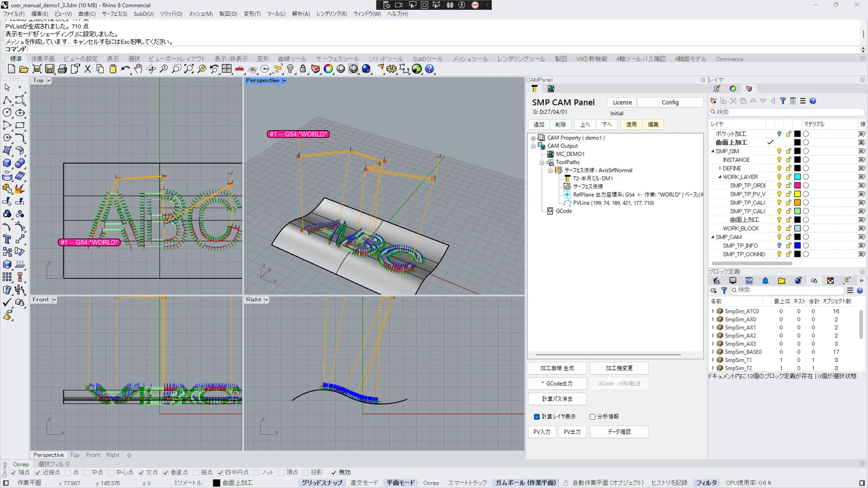Click the layer search input field
The height and width of the screenshot is (488, 868).
787,112
